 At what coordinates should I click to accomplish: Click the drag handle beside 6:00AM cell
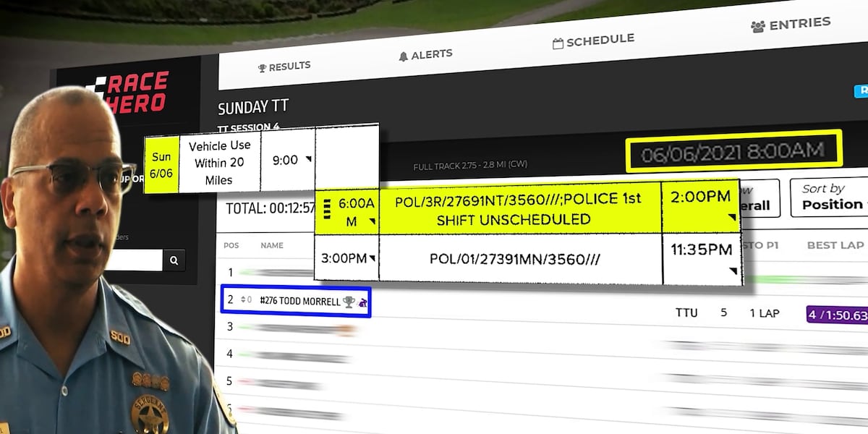[325, 211]
